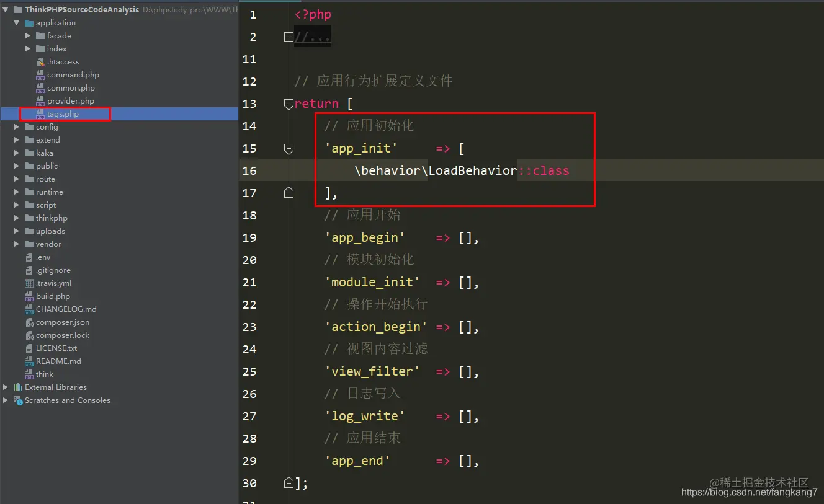The image size is (824, 504).
Task: Expand Scratches and Consoles arrow
Action: (6, 400)
